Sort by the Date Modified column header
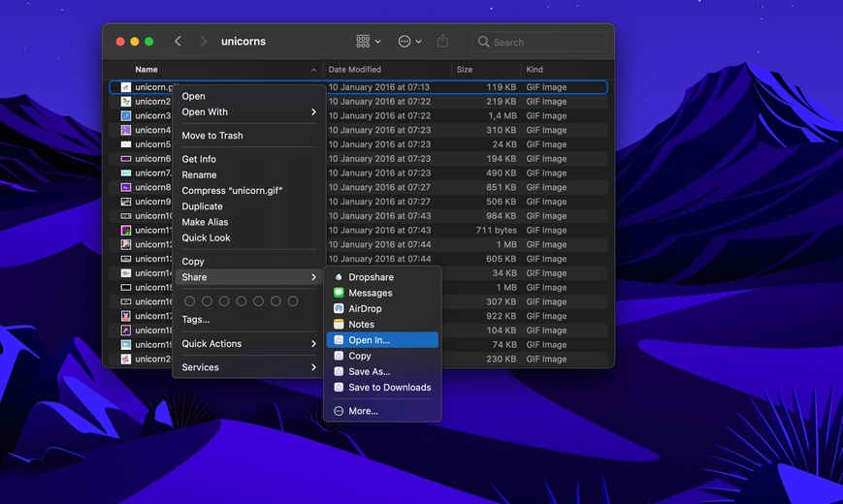 click(355, 70)
